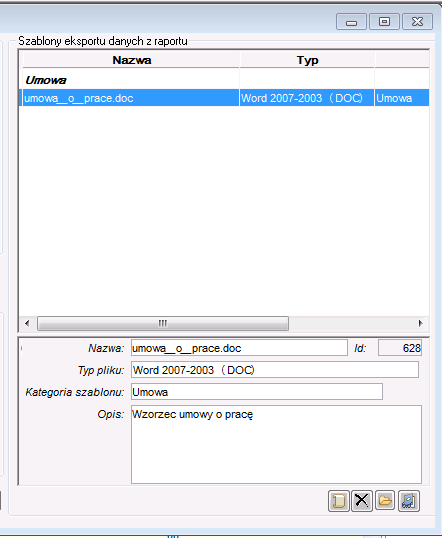The width and height of the screenshot is (442, 538).
Task: Click the Id field showing 628
Action: (x=400, y=348)
